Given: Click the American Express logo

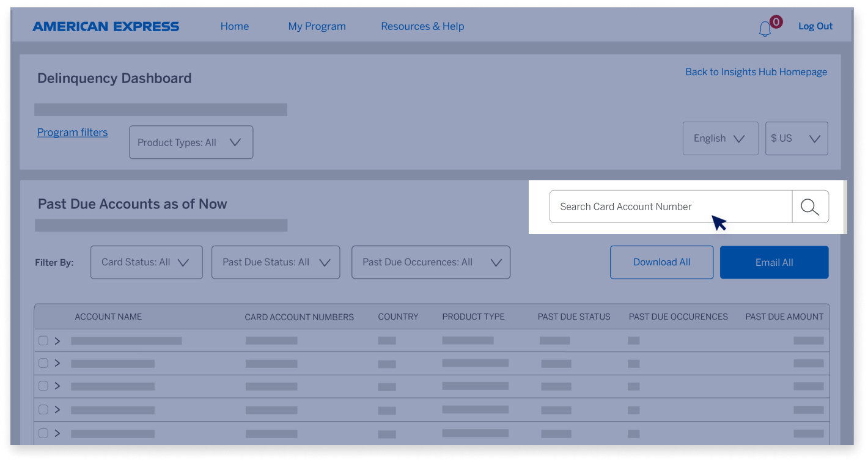Looking at the screenshot, I should 106,26.
